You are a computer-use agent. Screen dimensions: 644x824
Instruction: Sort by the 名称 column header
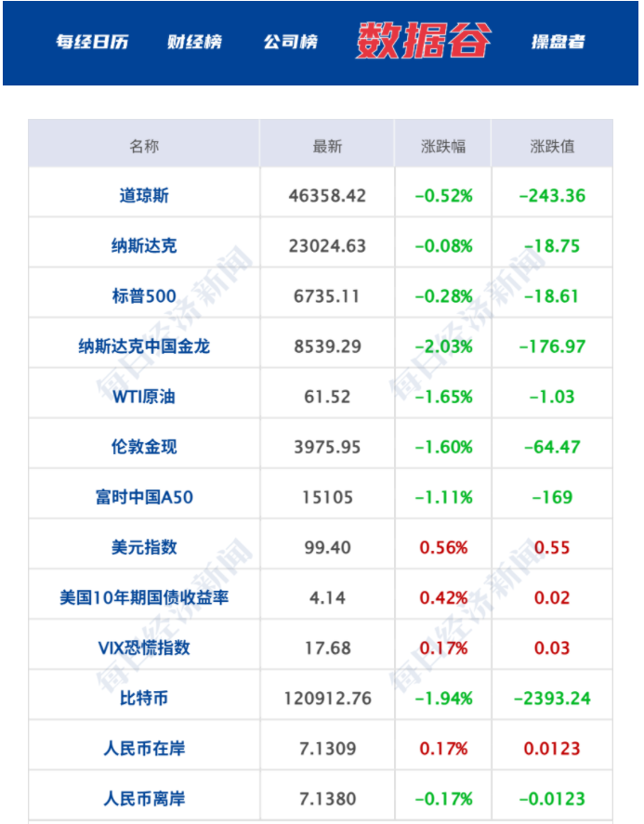(x=144, y=146)
